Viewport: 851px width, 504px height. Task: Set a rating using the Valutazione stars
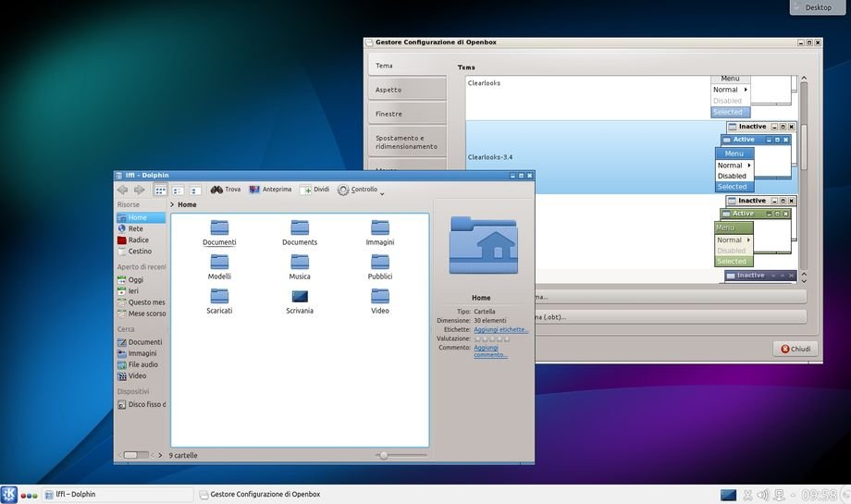[491, 338]
